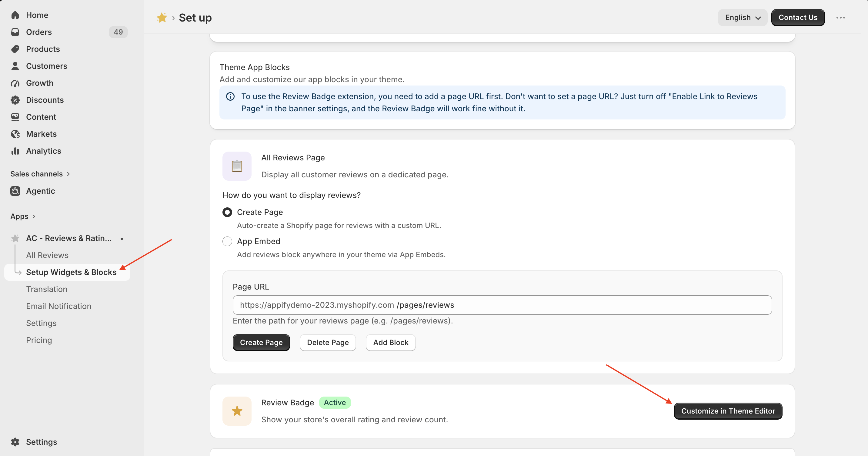This screenshot has width=868, height=456.
Task: Click the Markets globe icon
Action: coord(15,134)
